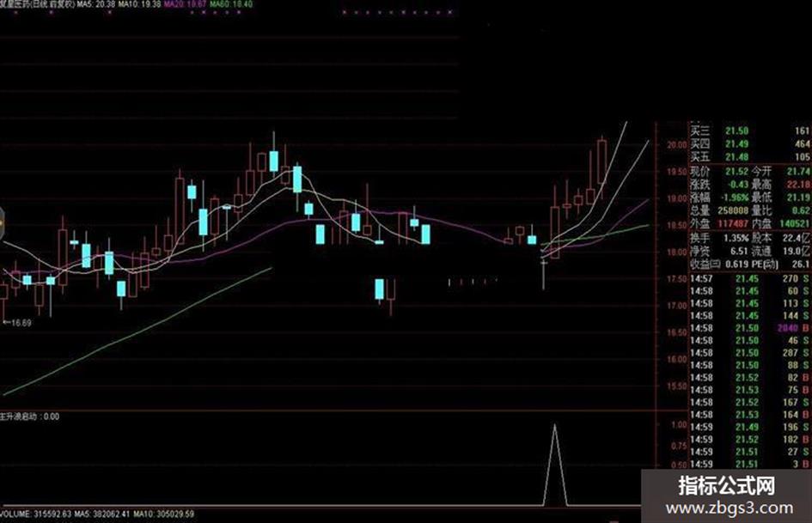Click the PE(动) 26.1 ratio
The width and height of the screenshot is (812, 523).
[781, 265]
